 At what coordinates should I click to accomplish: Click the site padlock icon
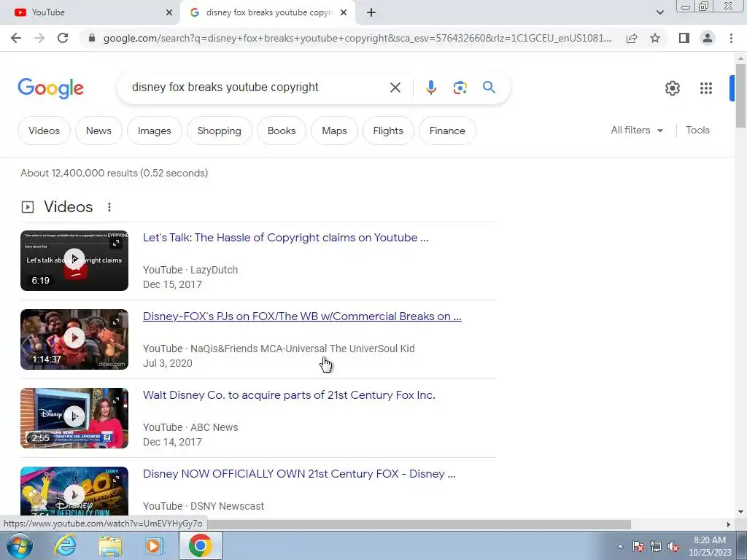92,38
